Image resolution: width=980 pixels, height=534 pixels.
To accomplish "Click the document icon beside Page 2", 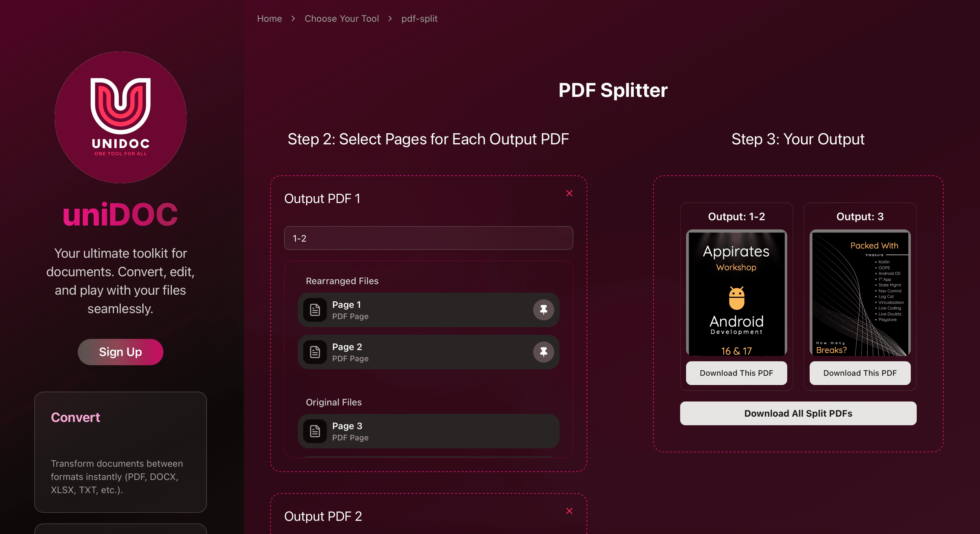I will tap(315, 352).
